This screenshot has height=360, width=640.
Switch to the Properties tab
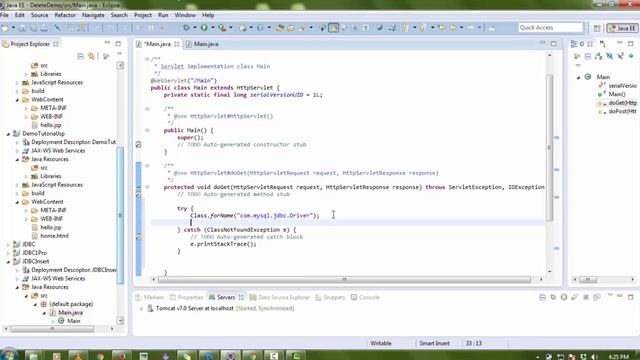[x=187, y=297]
